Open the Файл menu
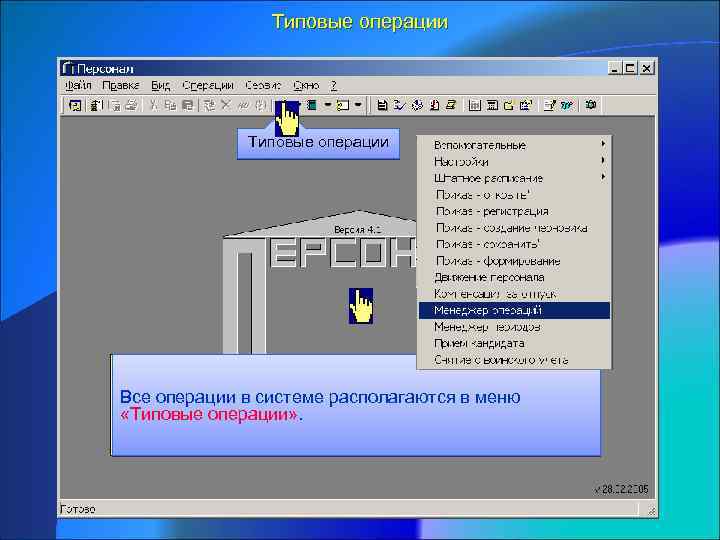 click(78, 85)
